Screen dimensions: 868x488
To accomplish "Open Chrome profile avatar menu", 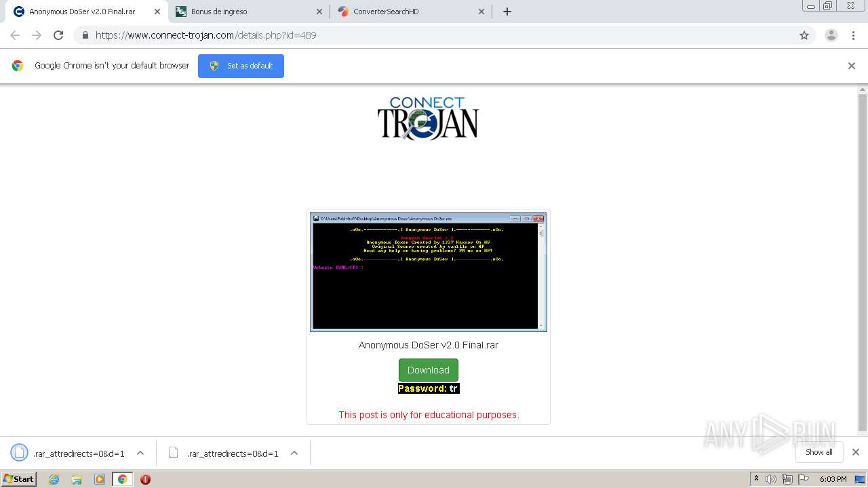I will [831, 35].
